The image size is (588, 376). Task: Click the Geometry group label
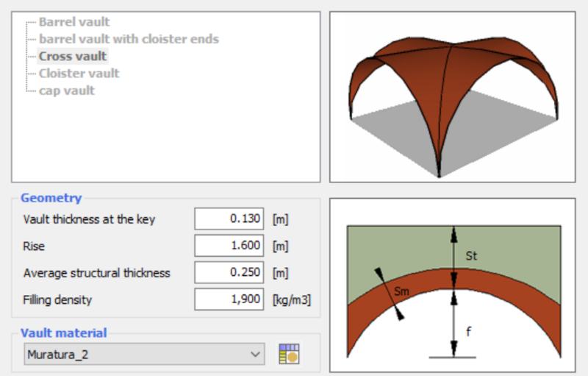[51, 198]
